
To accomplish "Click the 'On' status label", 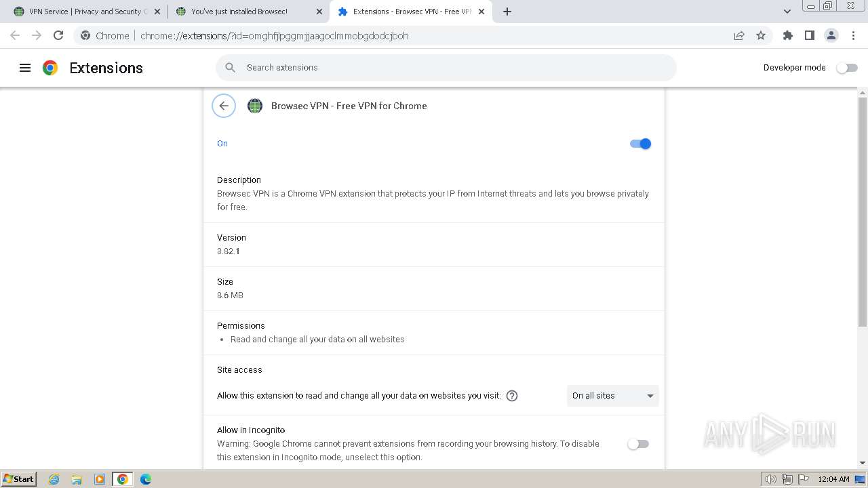I will tap(222, 144).
